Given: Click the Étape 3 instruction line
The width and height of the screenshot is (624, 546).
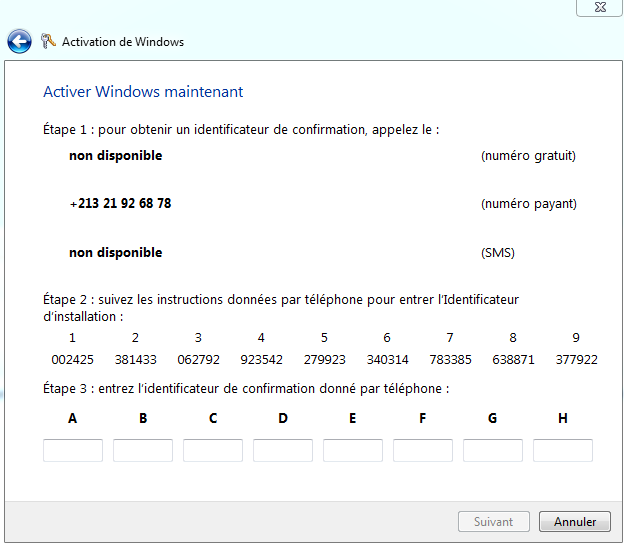Looking at the screenshot, I should [x=246, y=388].
